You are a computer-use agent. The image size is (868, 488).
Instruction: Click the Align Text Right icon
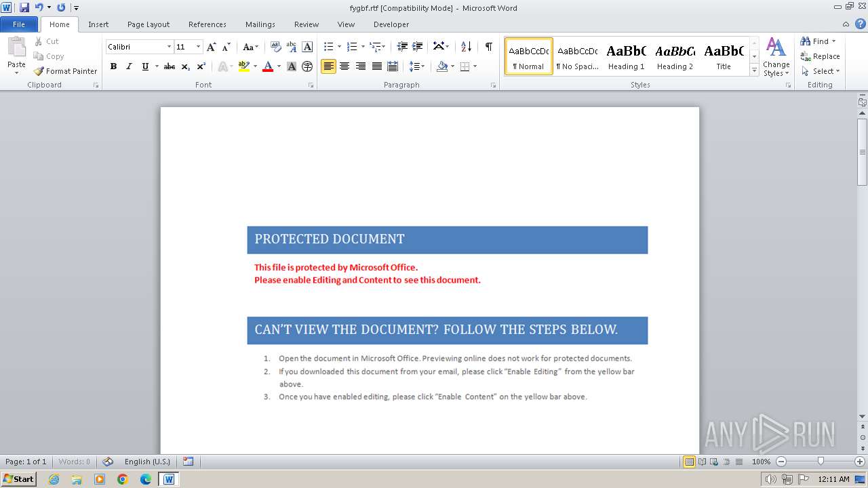361,66
